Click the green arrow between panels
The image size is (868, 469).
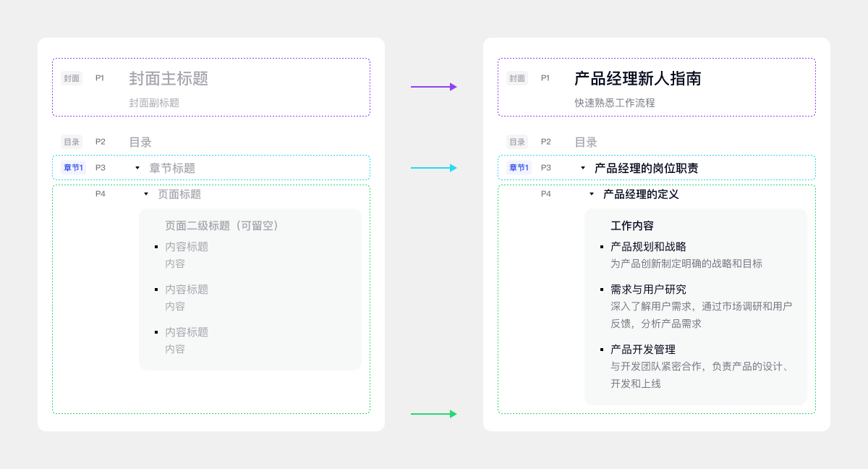point(433,414)
